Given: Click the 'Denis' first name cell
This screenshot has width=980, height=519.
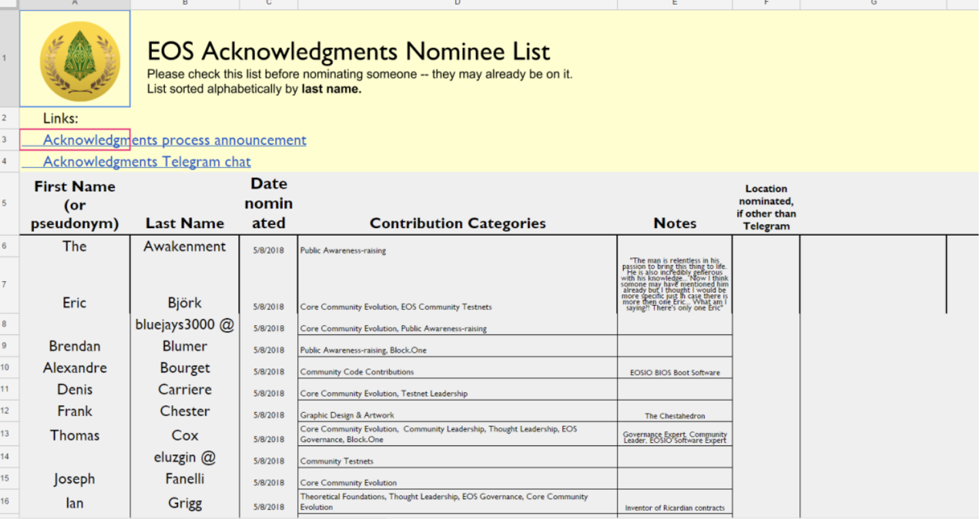Looking at the screenshot, I should pyautogui.click(x=75, y=390).
